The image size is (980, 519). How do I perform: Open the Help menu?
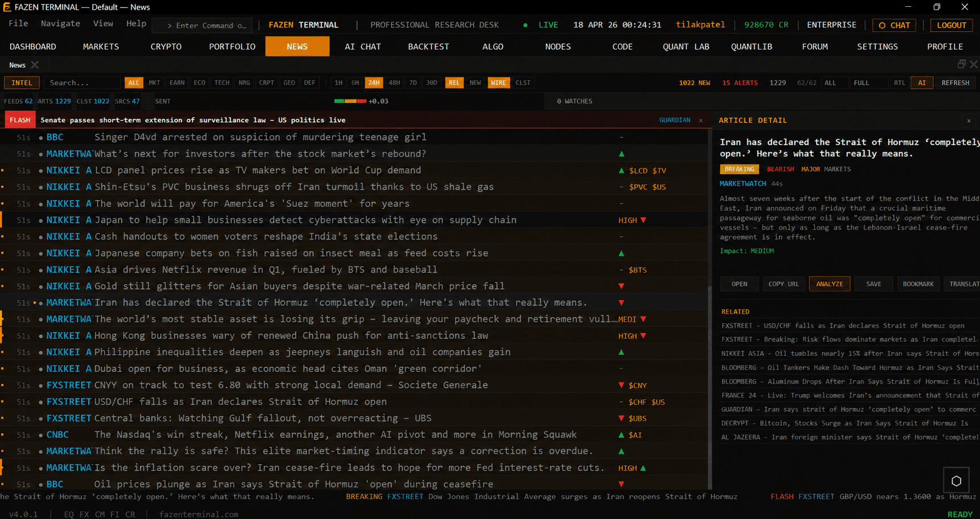136,24
